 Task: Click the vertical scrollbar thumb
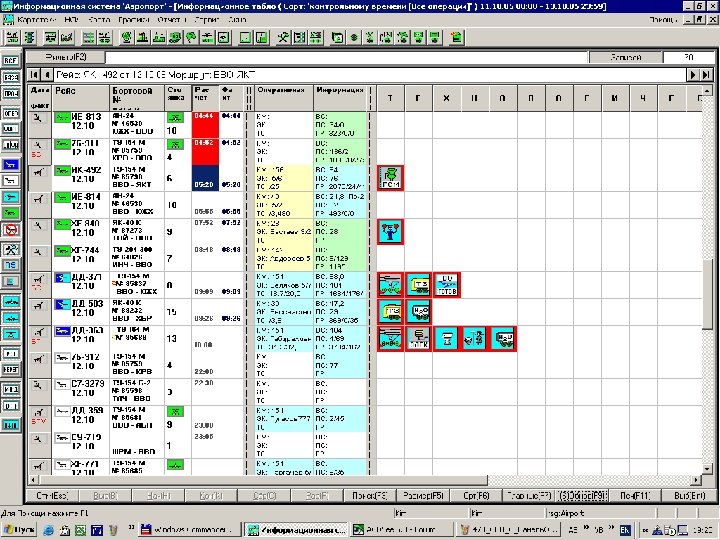click(708, 294)
